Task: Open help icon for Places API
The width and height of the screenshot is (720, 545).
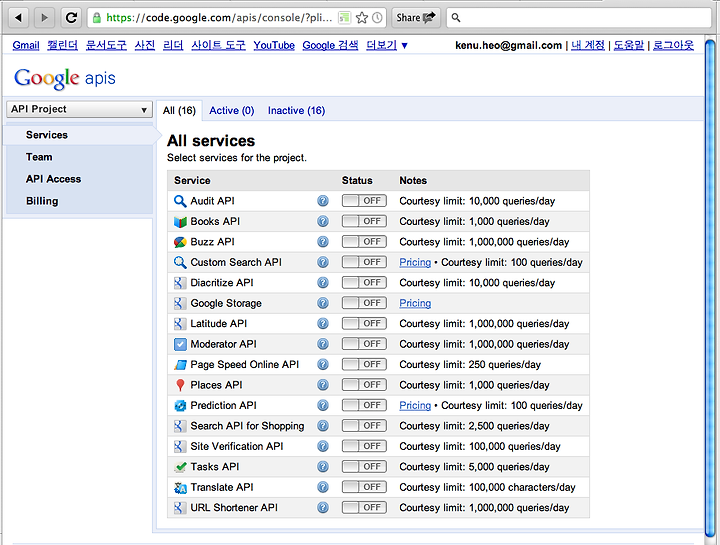Action: (x=323, y=385)
